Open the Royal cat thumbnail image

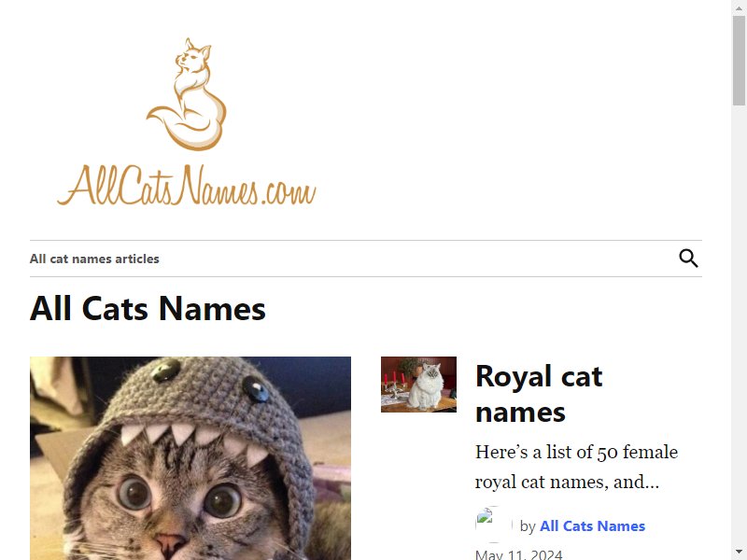418,385
